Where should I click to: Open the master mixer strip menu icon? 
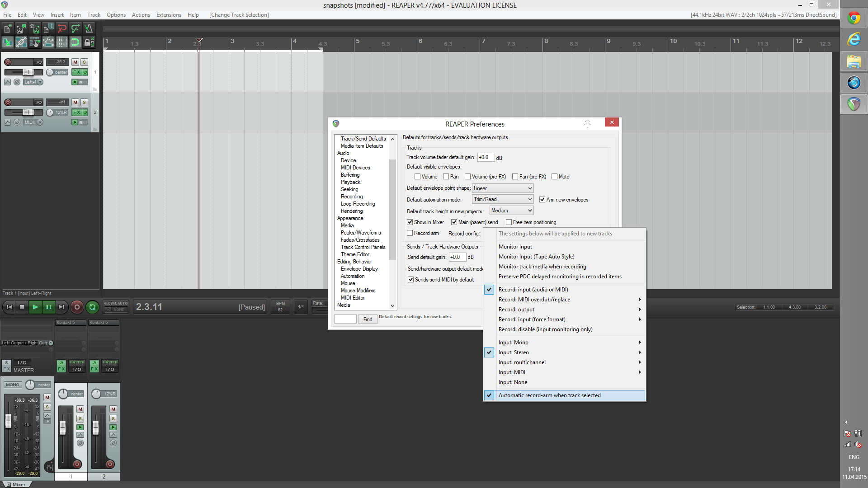click(x=49, y=466)
